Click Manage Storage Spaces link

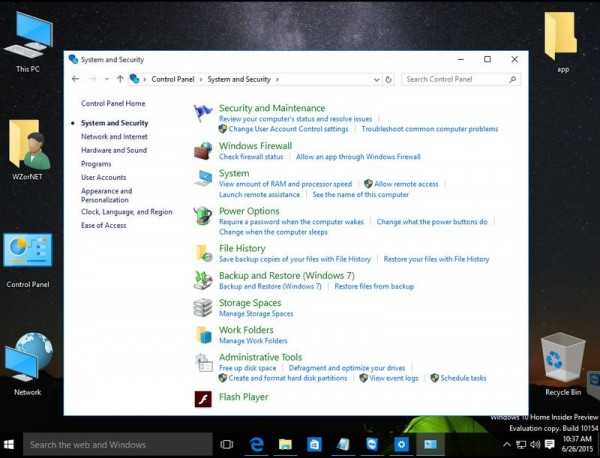(x=256, y=314)
